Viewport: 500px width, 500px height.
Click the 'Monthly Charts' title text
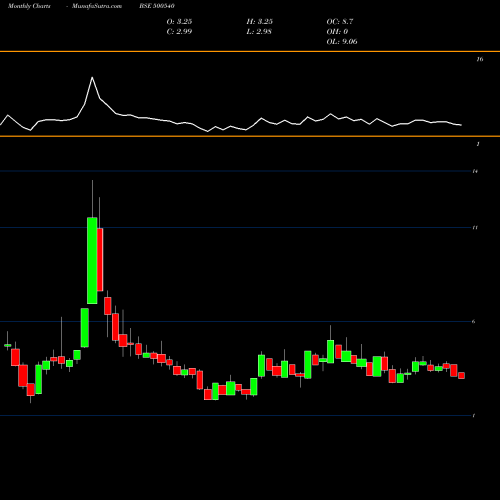pos(29,6)
